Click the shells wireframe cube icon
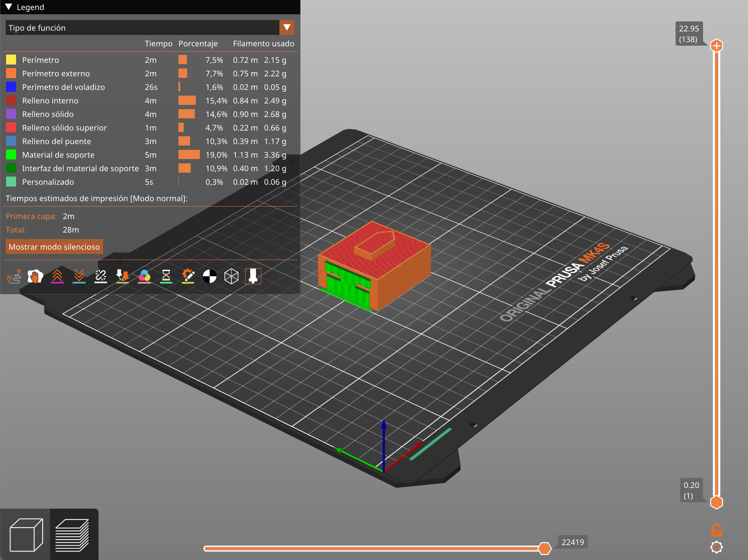 pos(231,276)
